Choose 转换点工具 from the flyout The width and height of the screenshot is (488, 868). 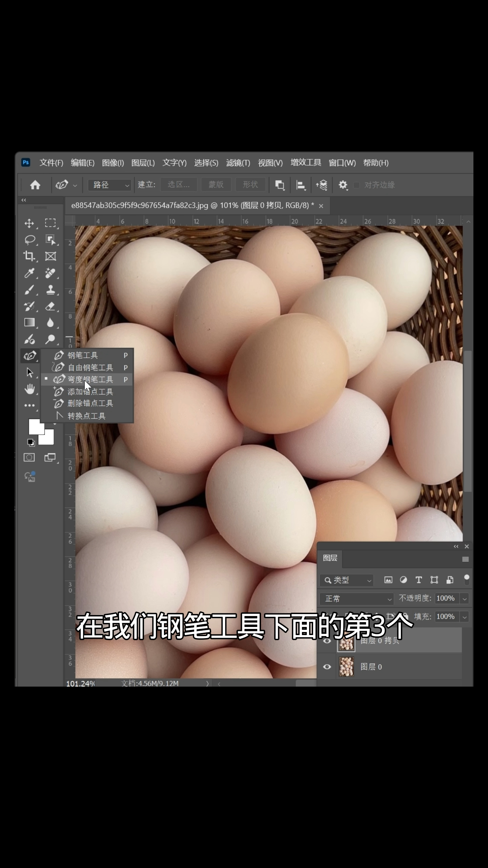click(87, 416)
